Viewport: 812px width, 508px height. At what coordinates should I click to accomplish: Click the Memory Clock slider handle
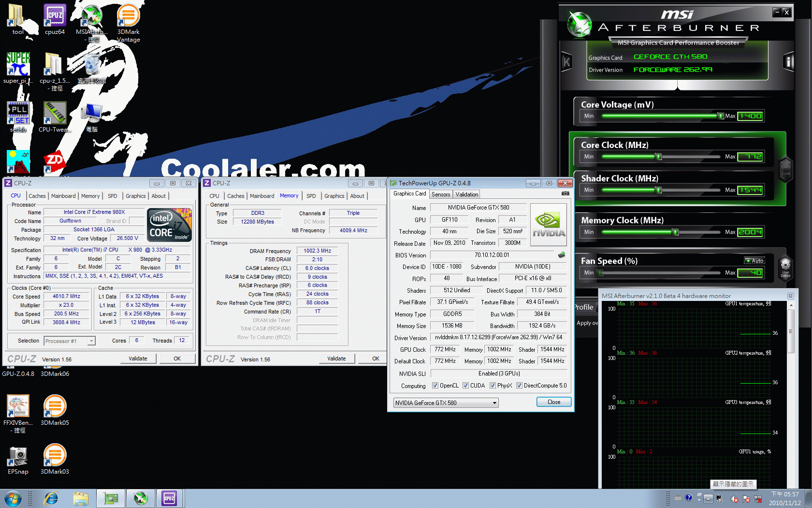point(676,232)
